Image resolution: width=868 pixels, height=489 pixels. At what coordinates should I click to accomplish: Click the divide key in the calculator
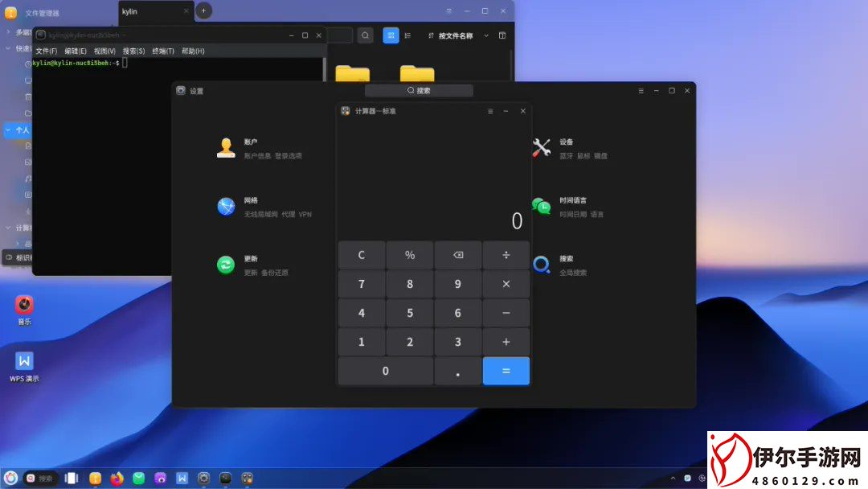point(506,255)
